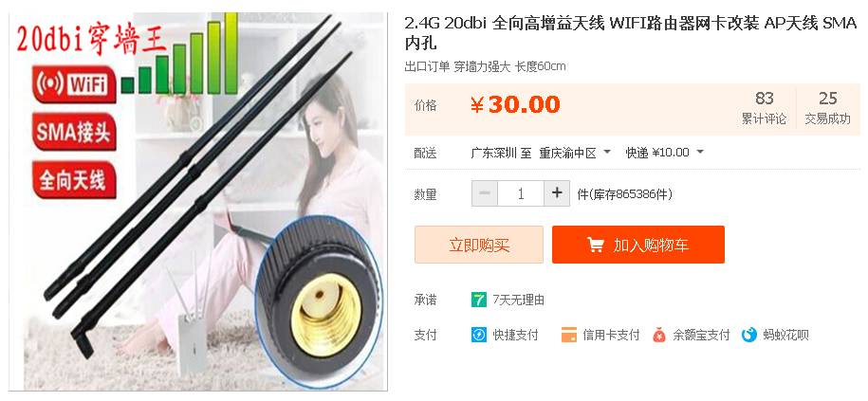Click the main antenna product image
This screenshot has width=868, height=401.
point(197,201)
